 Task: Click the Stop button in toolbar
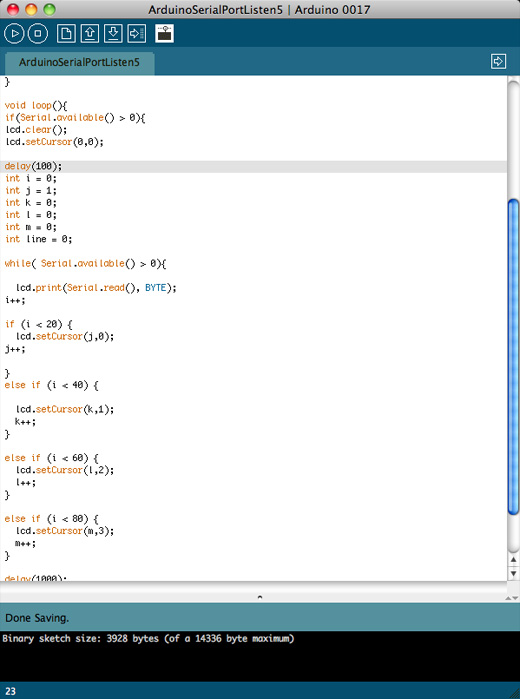pyautogui.click(x=38, y=33)
